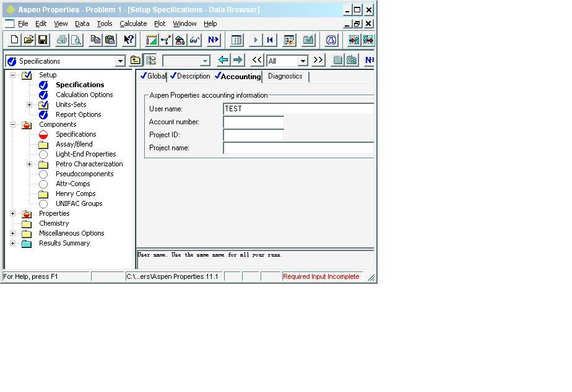Click the Print icon in the toolbar

(62, 40)
